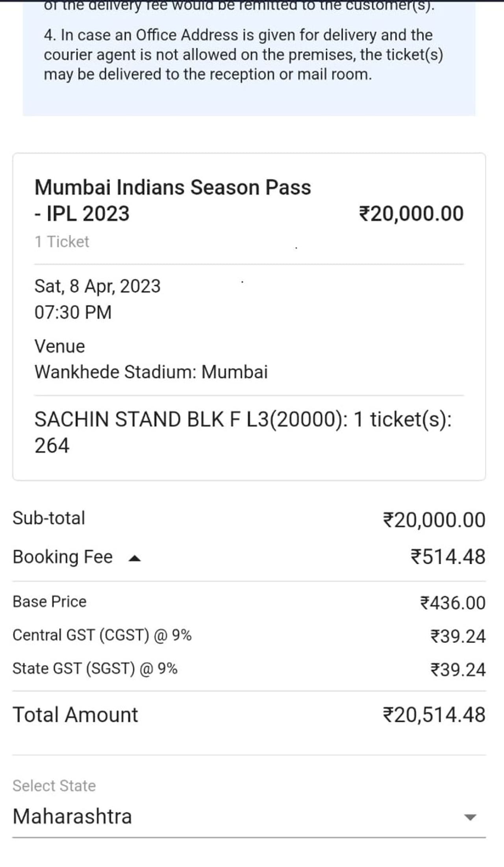
Task: Click the Maharashtra state field
Action: click(72, 816)
